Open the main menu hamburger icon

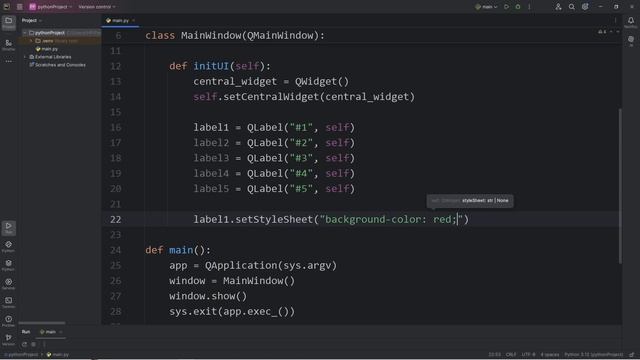19,7
